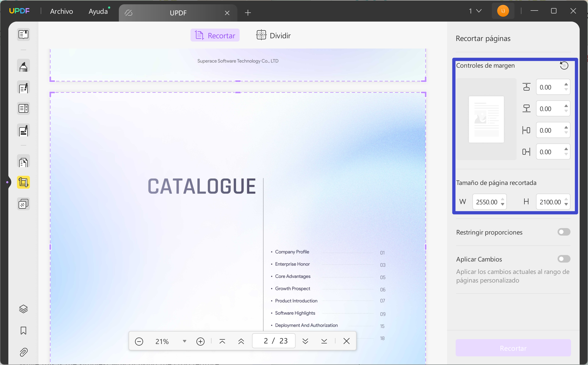
Task: Open the Reader mode sidebar icon
Action: (x=23, y=34)
